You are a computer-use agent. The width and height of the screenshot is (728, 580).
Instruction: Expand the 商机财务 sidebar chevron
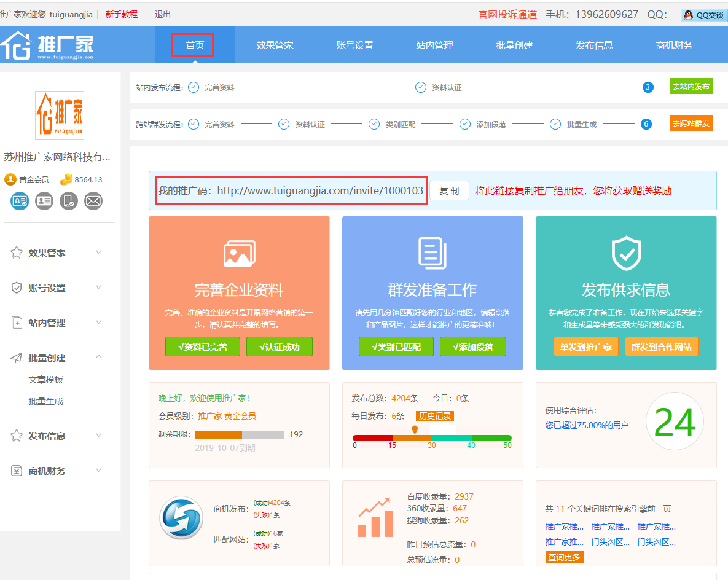98,470
